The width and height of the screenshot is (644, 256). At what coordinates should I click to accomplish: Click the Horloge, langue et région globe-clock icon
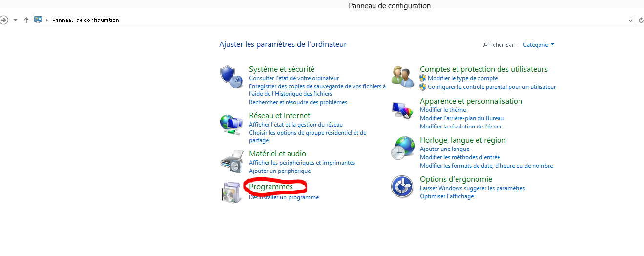tap(403, 148)
